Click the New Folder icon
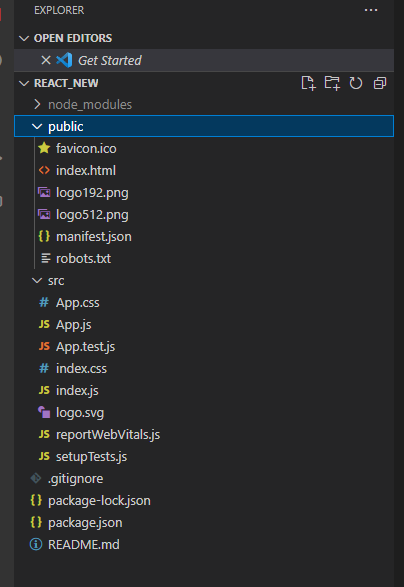This screenshot has height=587, width=404. [332, 83]
